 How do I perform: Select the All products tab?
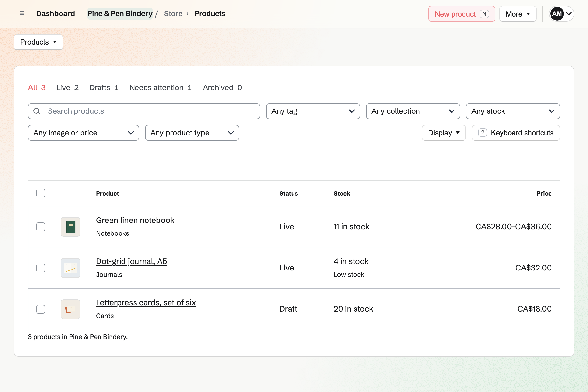click(37, 87)
